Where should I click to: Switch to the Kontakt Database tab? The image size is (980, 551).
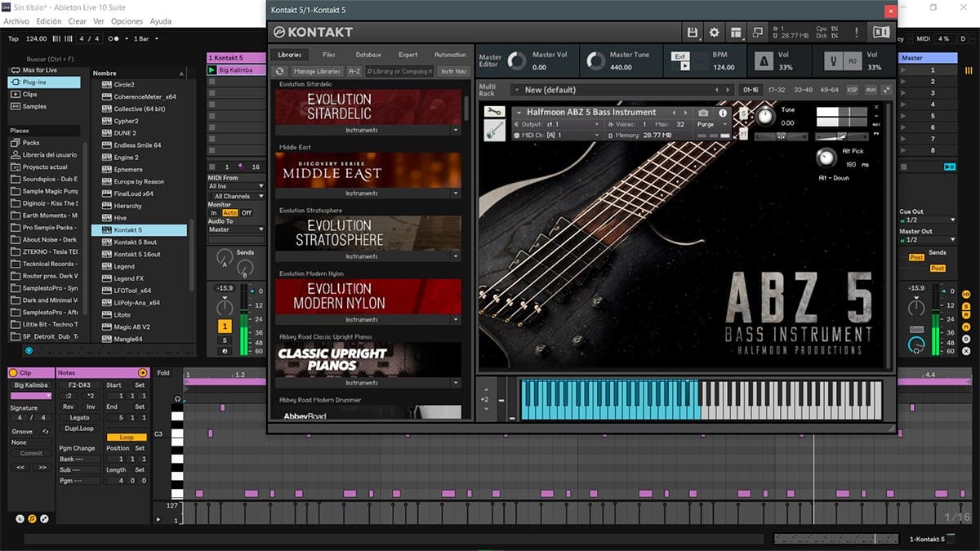point(368,55)
